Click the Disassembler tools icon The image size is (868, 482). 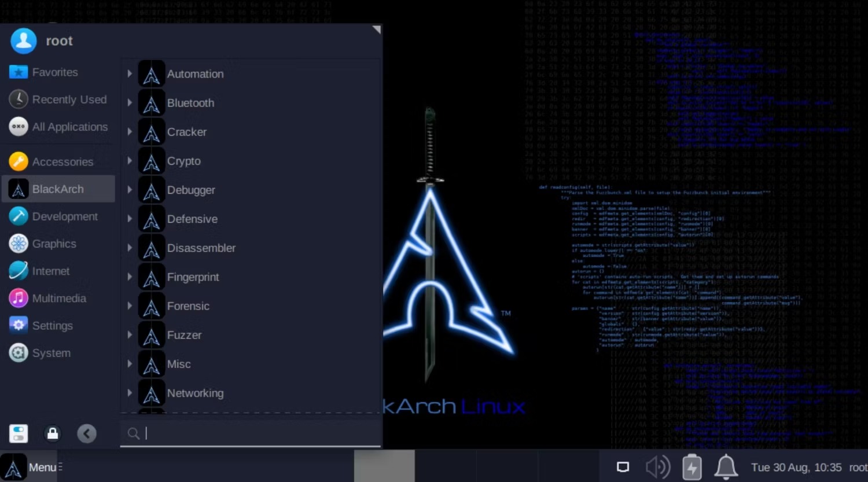(x=151, y=248)
